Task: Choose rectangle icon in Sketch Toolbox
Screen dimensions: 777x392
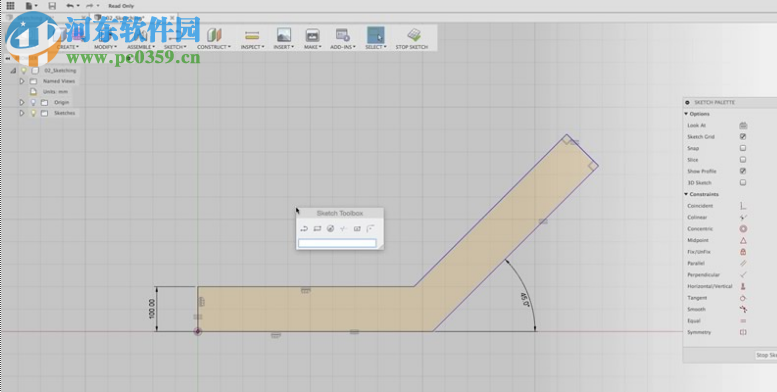Action: click(x=318, y=228)
